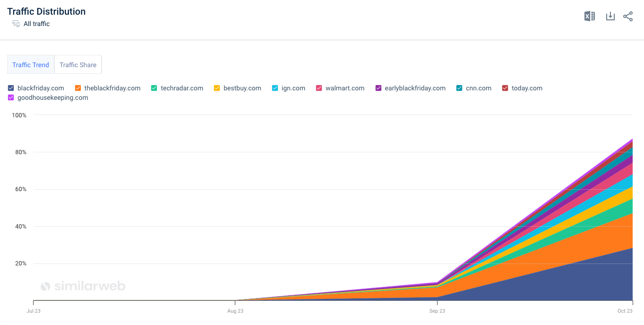The width and height of the screenshot is (644, 325).
Task: Click the Sep 23 axis marker
Action: (x=437, y=311)
